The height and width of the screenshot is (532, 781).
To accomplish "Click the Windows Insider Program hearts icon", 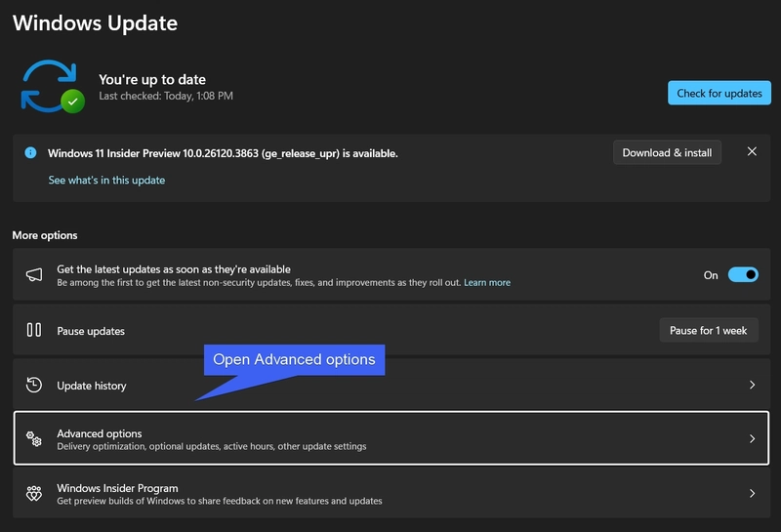I will point(34,493).
